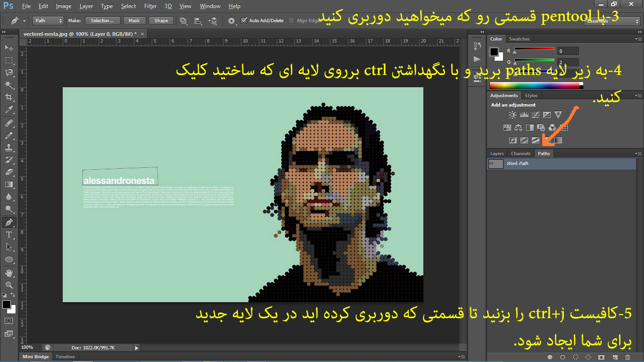Switch to the Swatches tab
Screen dimensions: 644x362
[x=519, y=39]
